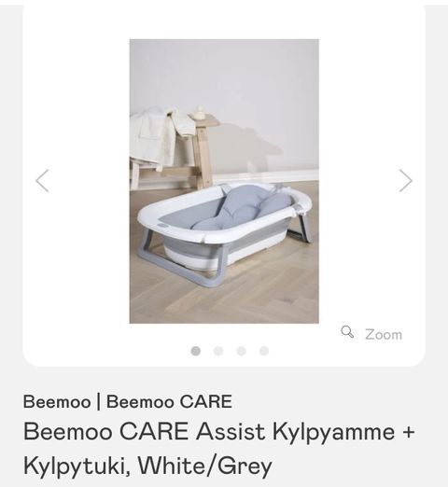Click the Zoom text label
The height and width of the screenshot is (487, 448).
click(x=384, y=335)
